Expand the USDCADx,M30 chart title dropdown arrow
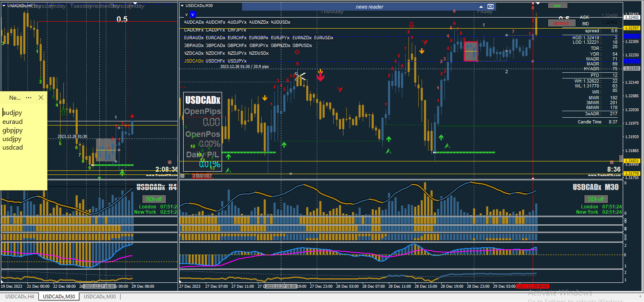This screenshot has width=644, height=302. 182,6
